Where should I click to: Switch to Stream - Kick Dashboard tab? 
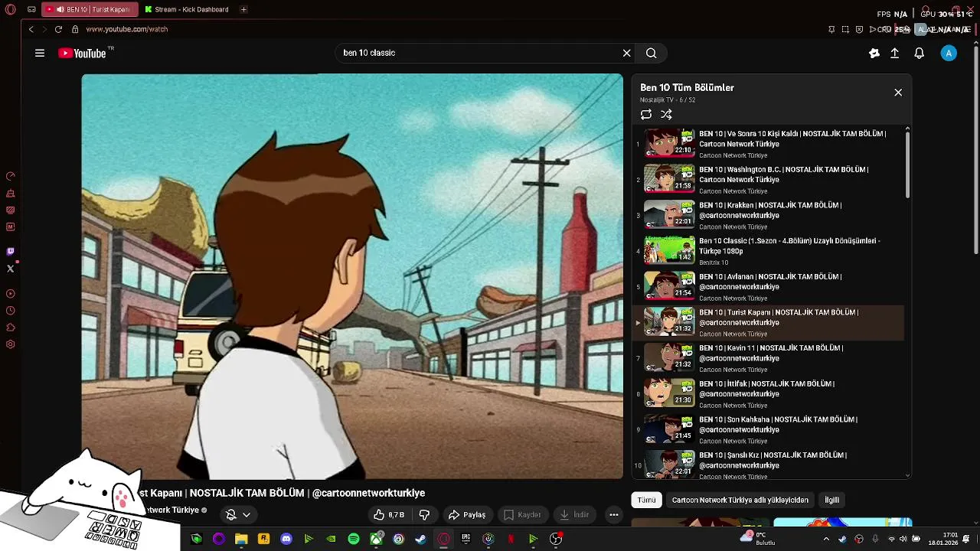coord(187,9)
